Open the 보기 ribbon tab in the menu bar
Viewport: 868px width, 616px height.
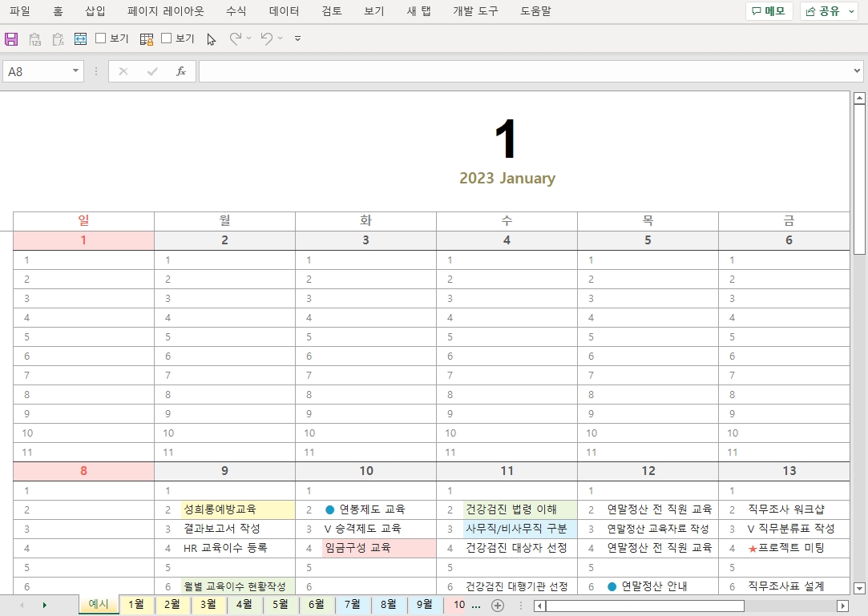click(x=373, y=11)
